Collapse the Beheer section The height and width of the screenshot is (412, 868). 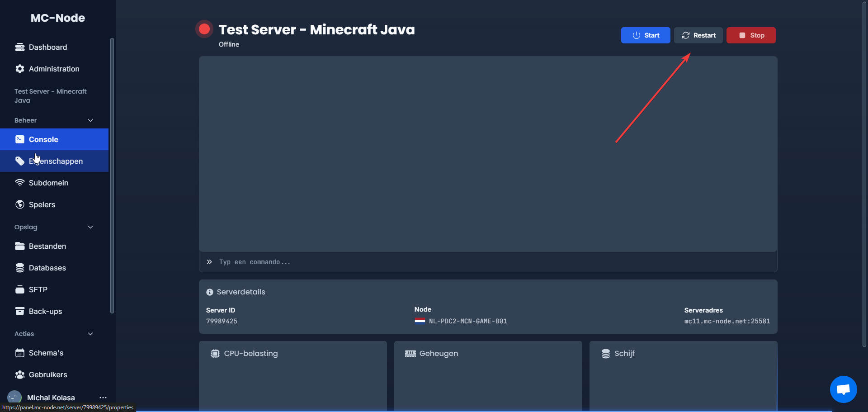click(x=54, y=120)
